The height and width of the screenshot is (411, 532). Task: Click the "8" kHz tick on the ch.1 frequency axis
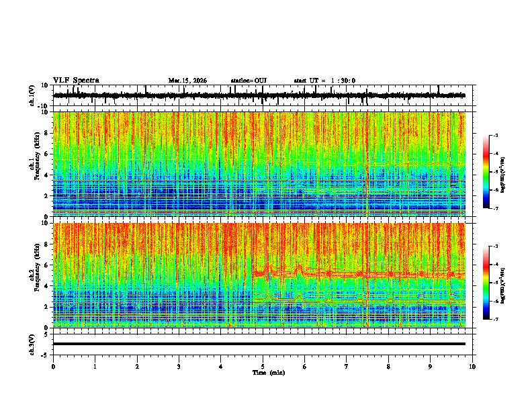(x=47, y=133)
